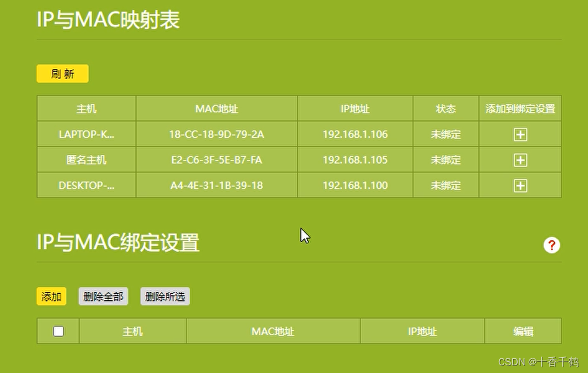This screenshot has width=588, height=373.
Task: Click the 刷新 refresh button
Action: (62, 73)
